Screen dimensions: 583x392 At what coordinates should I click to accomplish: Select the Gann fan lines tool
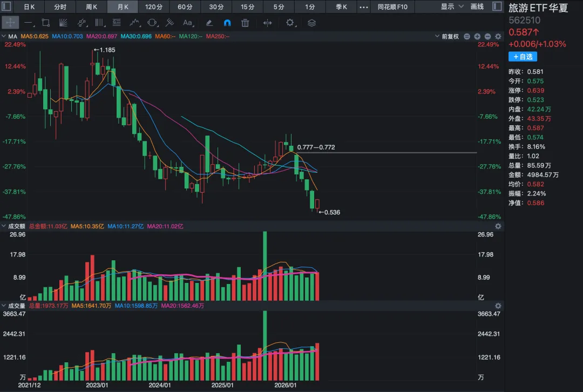(x=63, y=23)
